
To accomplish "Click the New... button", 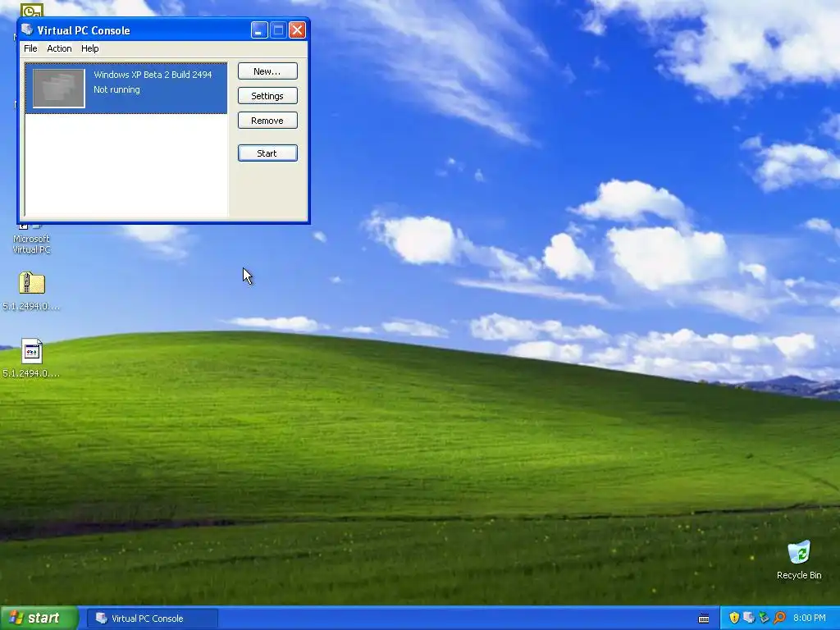I will (x=267, y=71).
